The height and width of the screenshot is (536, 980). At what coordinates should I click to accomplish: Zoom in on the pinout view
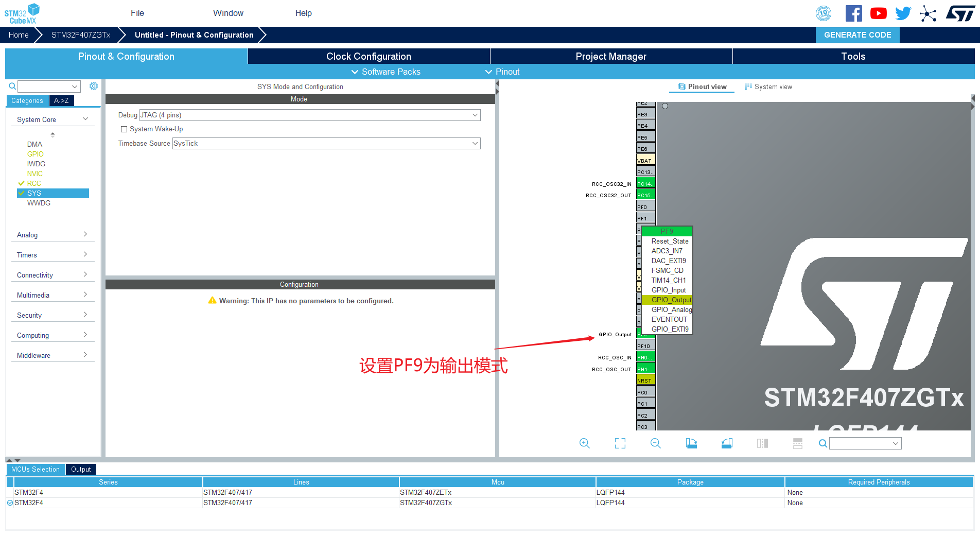tap(585, 443)
